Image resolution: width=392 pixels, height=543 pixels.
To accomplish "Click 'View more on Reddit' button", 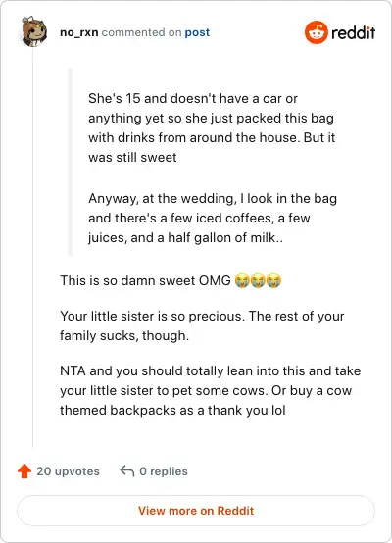I will 196,511.
